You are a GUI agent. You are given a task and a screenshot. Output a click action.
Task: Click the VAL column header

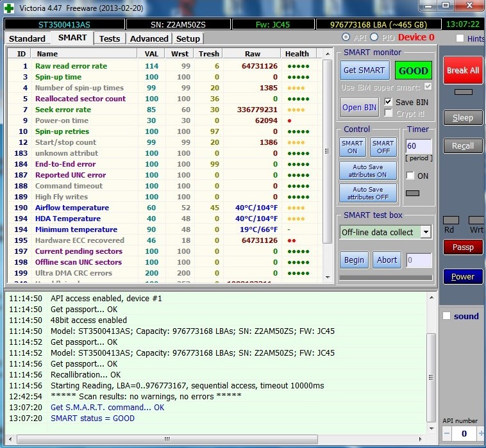pyautogui.click(x=151, y=54)
